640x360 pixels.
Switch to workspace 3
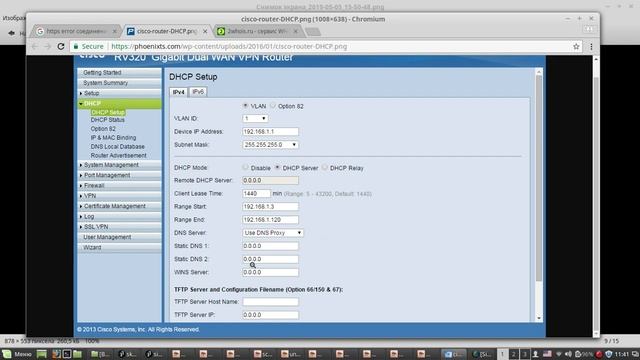[524, 354]
